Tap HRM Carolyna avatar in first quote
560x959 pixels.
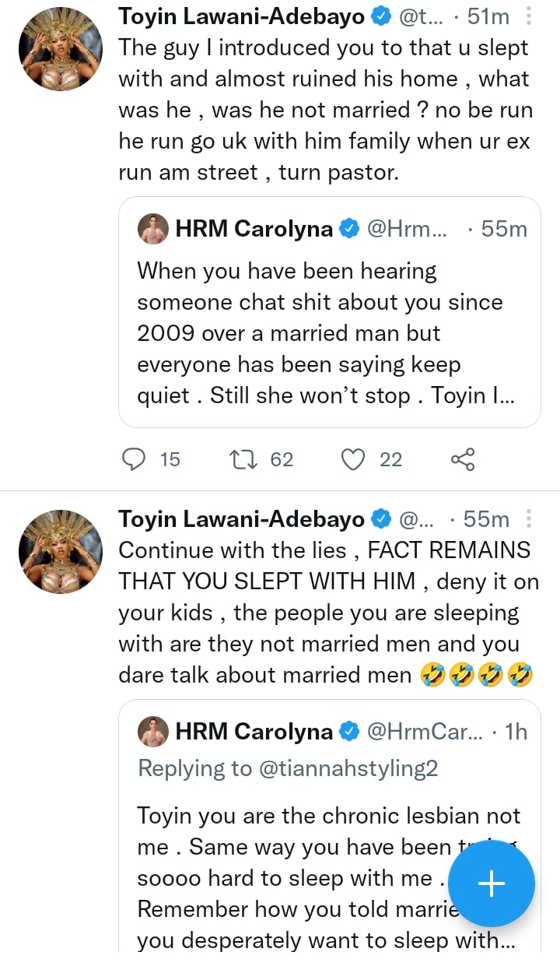152,228
